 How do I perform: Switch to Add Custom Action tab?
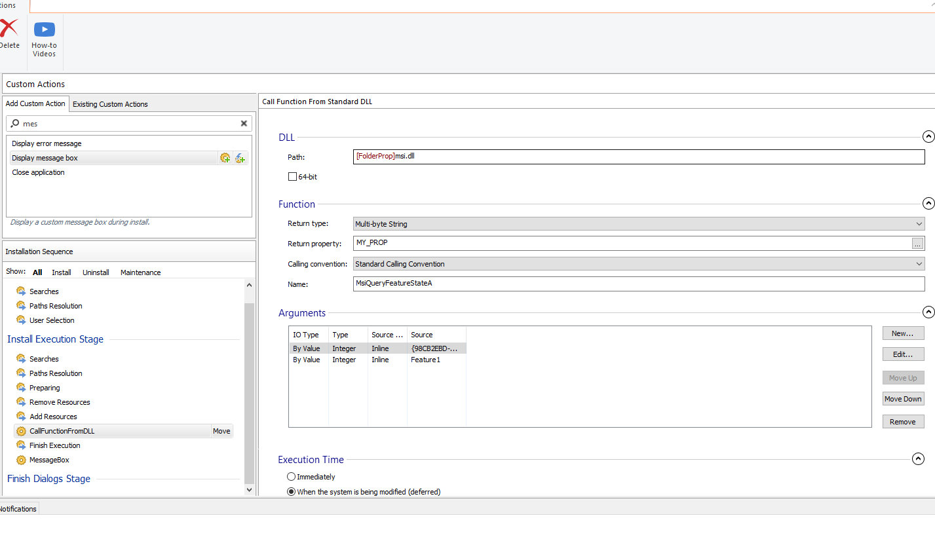pyautogui.click(x=35, y=103)
